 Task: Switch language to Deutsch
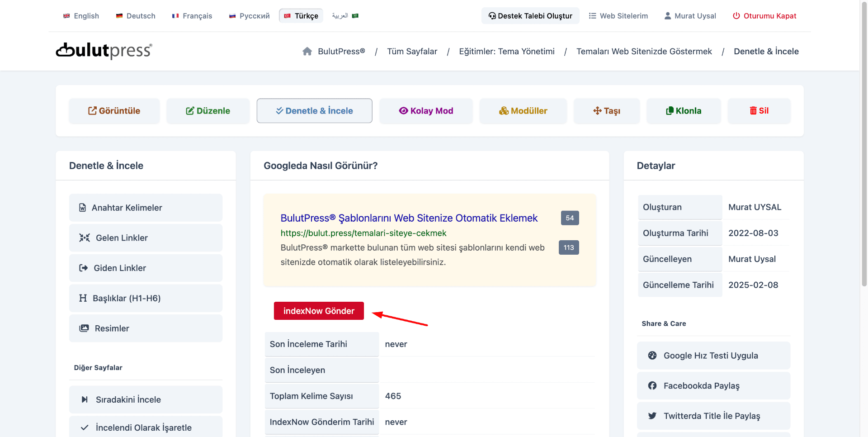(x=136, y=16)
